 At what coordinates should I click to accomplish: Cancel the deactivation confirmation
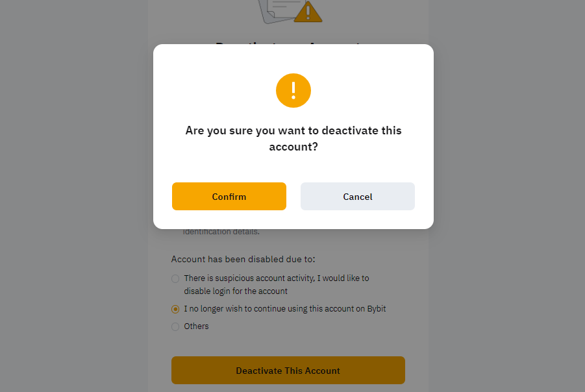tap(357, 196)
